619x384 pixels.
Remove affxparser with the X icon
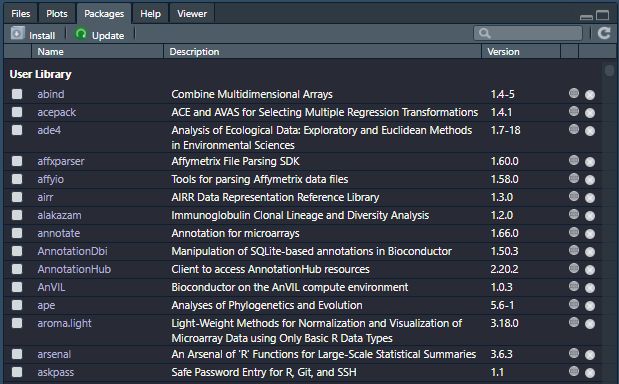590,162
